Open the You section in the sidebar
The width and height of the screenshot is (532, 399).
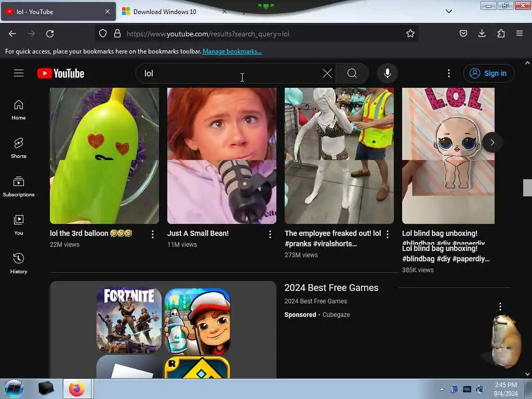19,225
